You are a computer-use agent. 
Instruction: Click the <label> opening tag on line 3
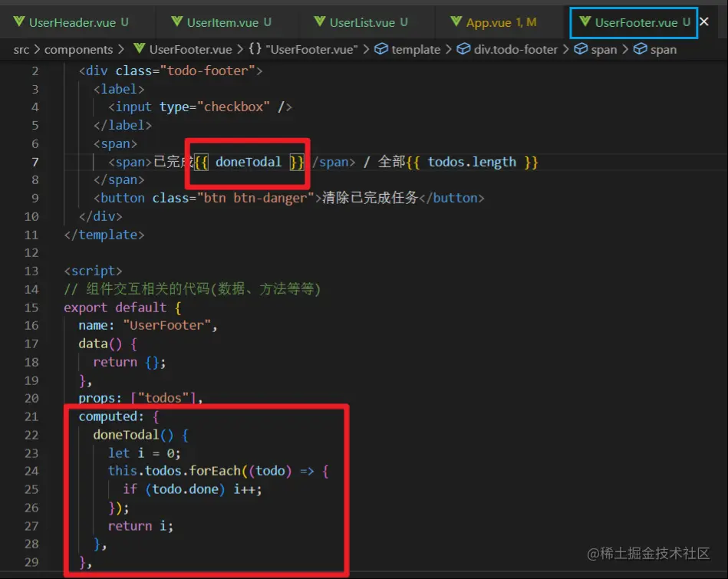coord(119,89)
